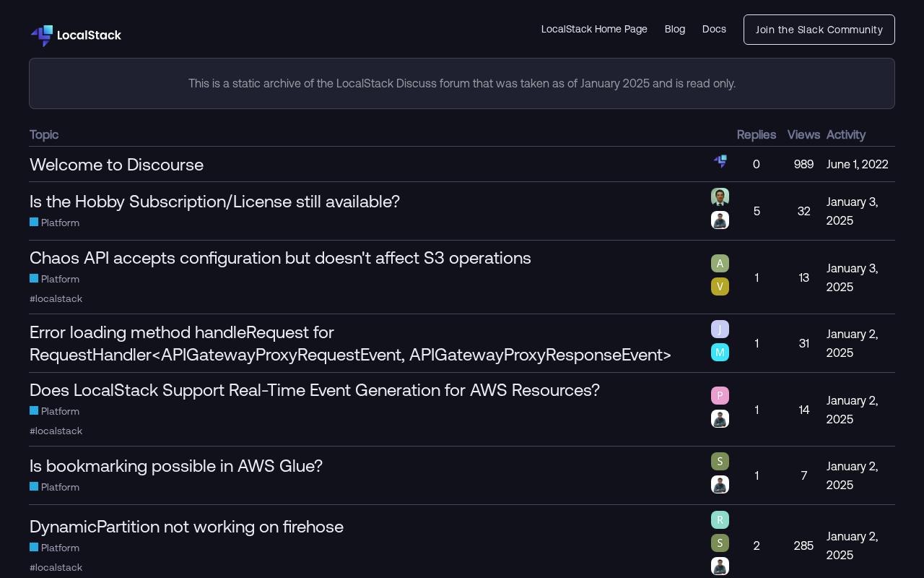Viewport: 924px width, 578px height.
Task: Click #localstack tag under DynamicPartition topic
Action: point(56,567)
